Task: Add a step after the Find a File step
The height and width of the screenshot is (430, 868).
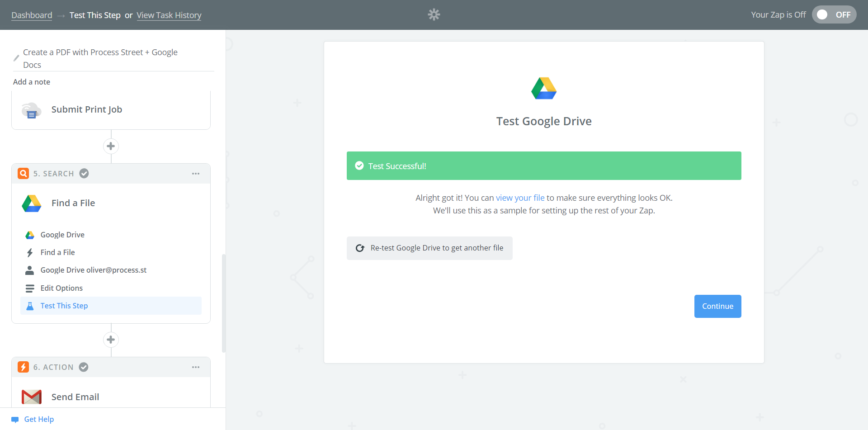Action: [x=111, y=340]
